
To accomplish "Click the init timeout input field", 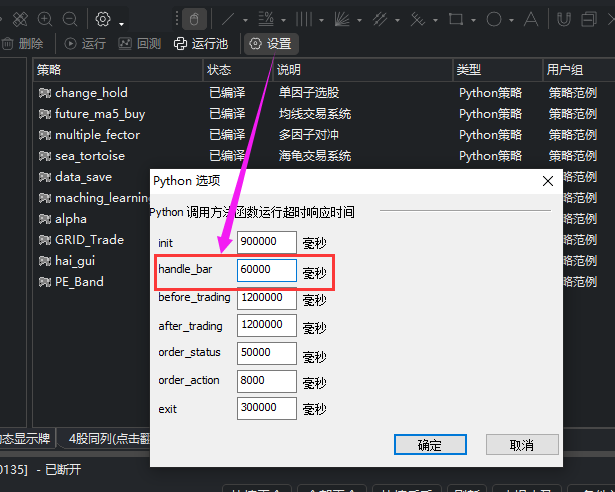I will pyautogui.click(x=267, y=242).
